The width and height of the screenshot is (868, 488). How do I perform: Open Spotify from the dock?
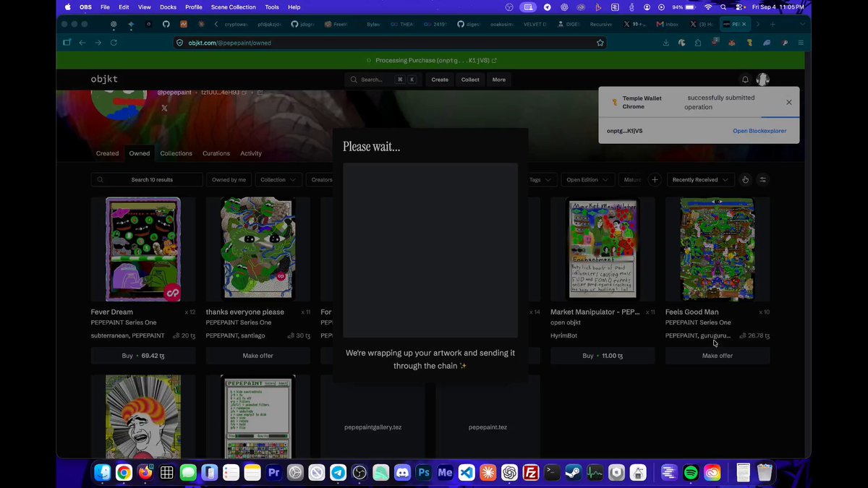tap(691, 473)
